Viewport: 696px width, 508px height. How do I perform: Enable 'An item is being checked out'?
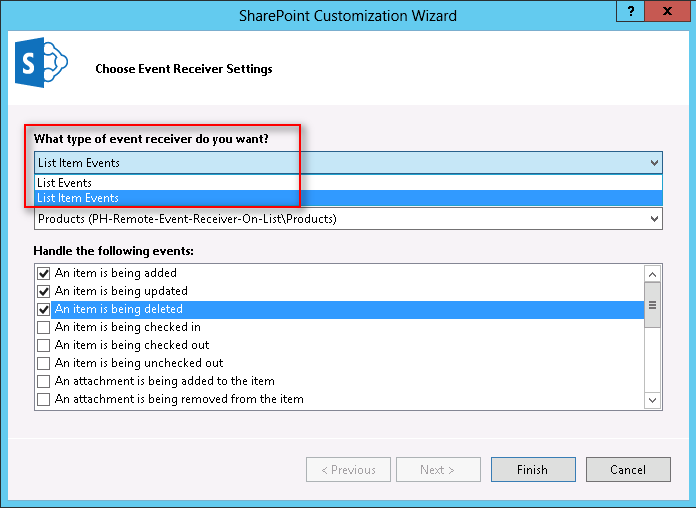44,345
